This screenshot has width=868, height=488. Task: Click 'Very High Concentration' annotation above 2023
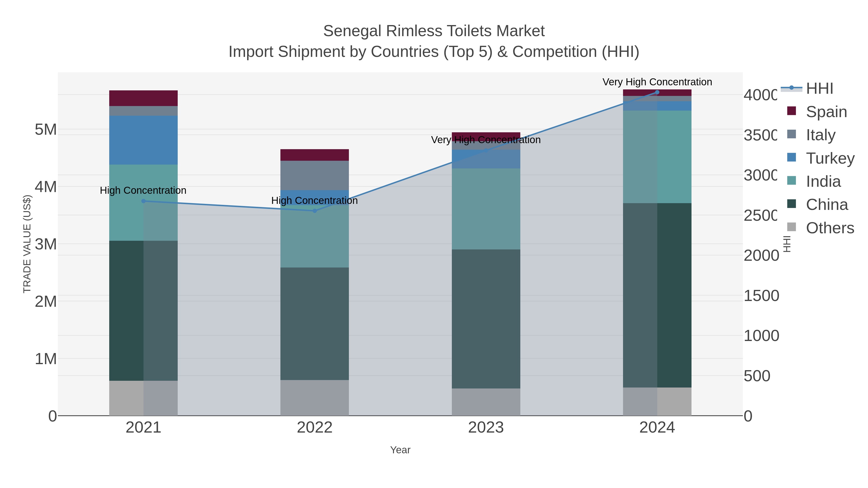(x=486, y=140)
